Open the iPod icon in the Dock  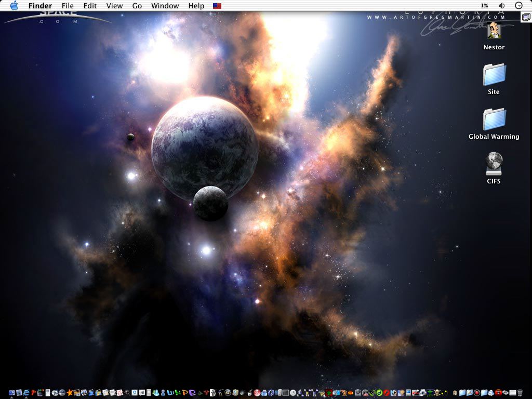coord(48,393)
